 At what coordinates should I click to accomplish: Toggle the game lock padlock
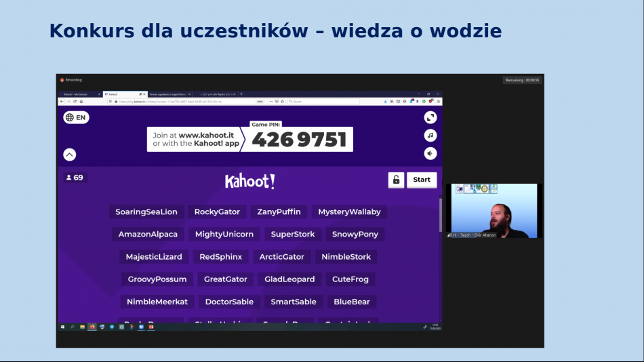396,180
